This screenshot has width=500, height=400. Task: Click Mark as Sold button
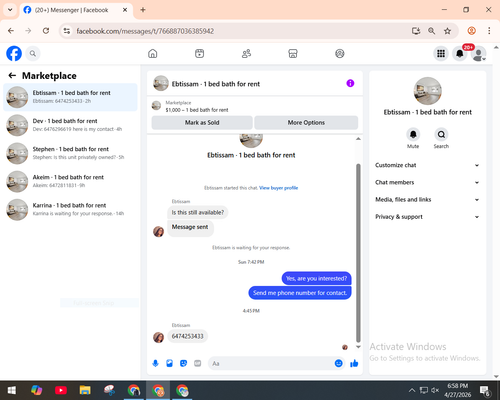point(202,122)
